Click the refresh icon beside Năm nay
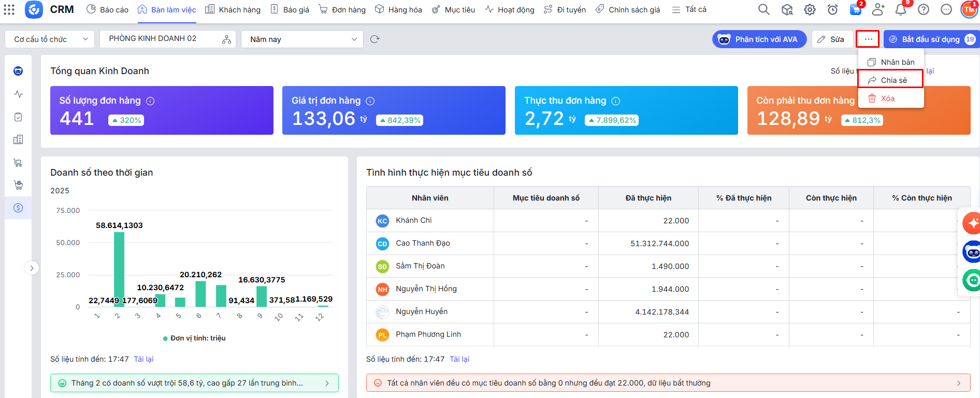 point(375,39)
